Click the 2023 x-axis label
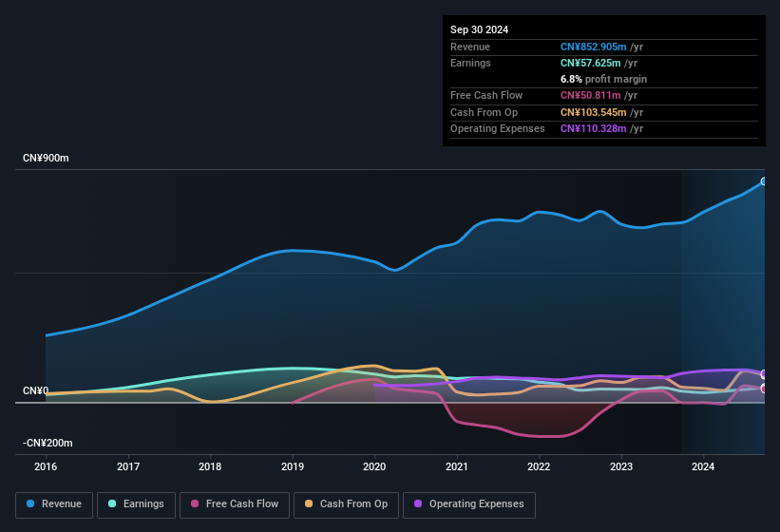Image resolution: width=780 pixels, height=532 pixels. point(621,466)
